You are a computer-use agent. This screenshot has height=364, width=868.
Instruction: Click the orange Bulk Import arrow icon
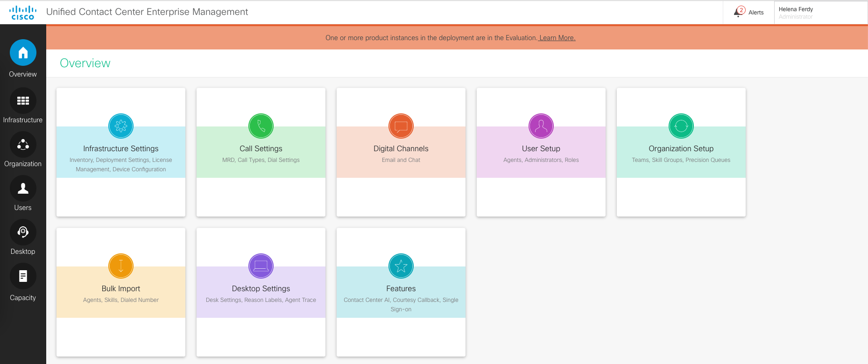[121, 266]
